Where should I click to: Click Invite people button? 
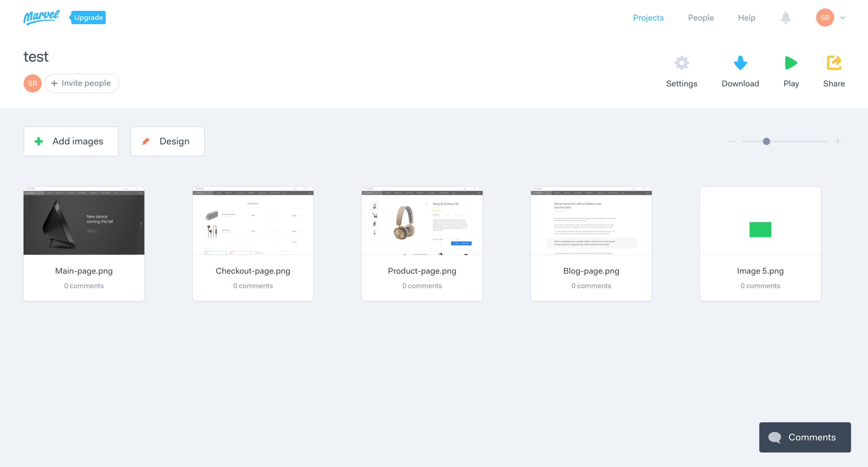click(82, 83)
